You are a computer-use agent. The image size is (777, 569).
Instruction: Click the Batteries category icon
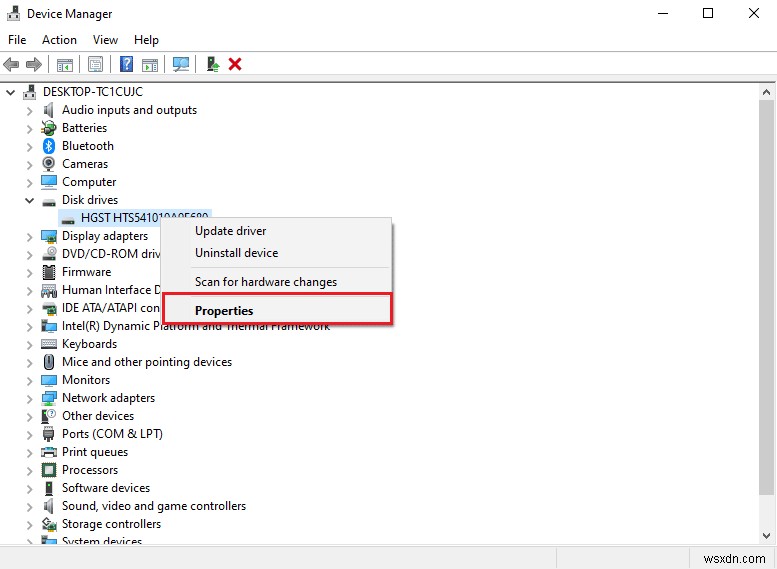click(49, 128)
